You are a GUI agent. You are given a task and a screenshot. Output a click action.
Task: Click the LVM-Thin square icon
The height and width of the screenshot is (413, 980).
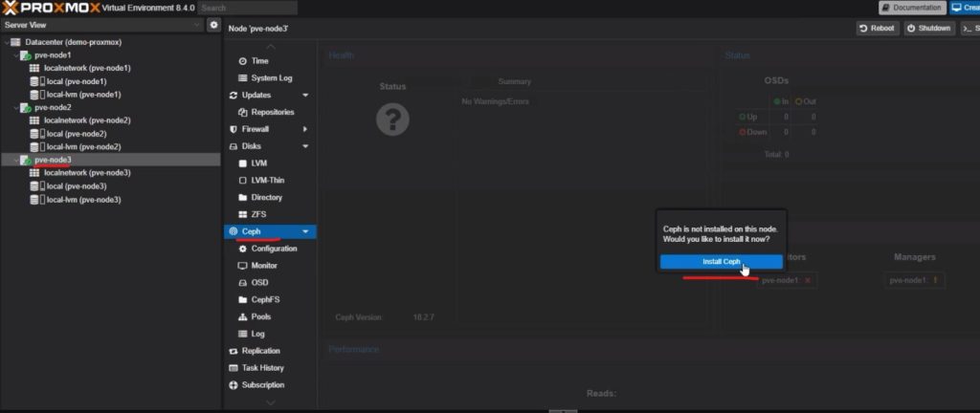pyautogui.click(x=243, y=181)
